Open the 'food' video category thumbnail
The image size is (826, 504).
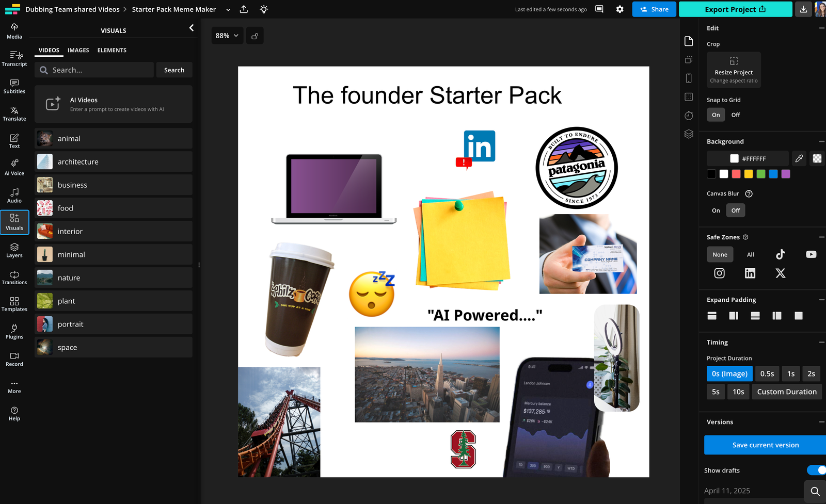(x=44, y=207)
